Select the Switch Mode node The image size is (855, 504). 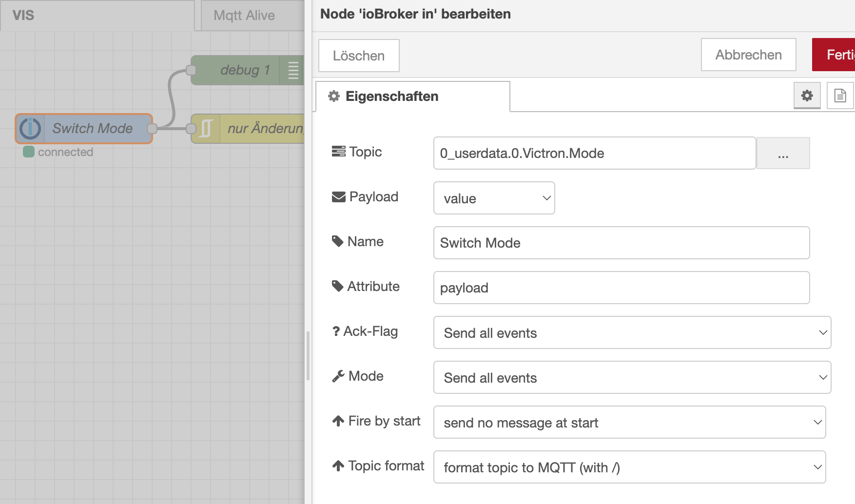point(84,129)
